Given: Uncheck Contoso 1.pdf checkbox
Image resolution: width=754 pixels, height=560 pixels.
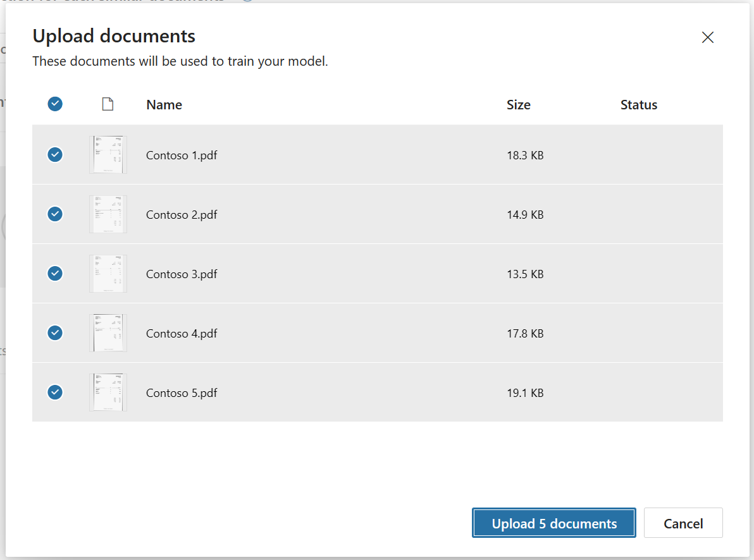Looking at the screenshot, I should tap(55, 155).
